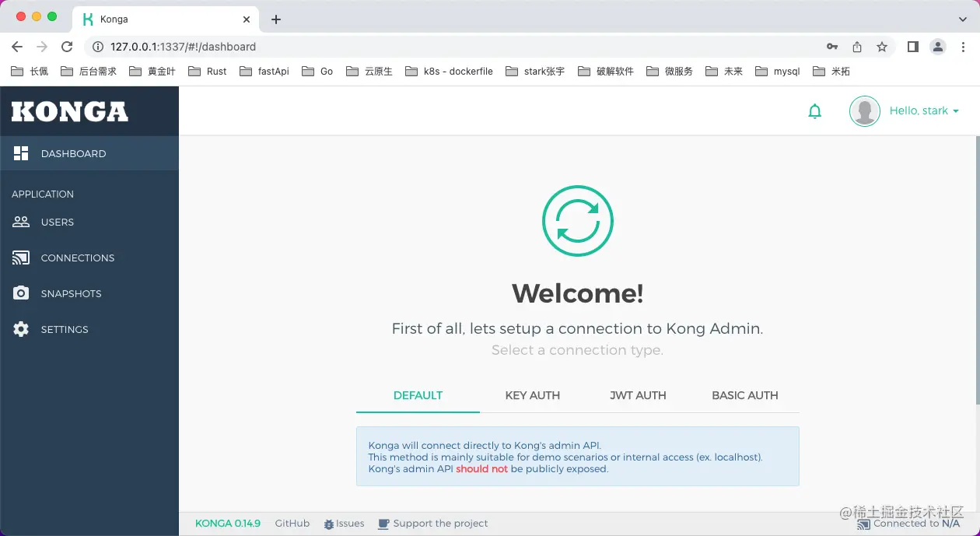Bookmark this page with star icon

coord(882,47)
